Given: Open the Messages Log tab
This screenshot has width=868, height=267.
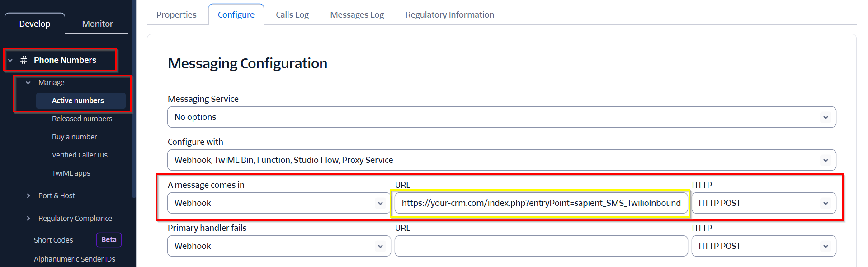Looking at the screenshot, I should coord(357,14).
